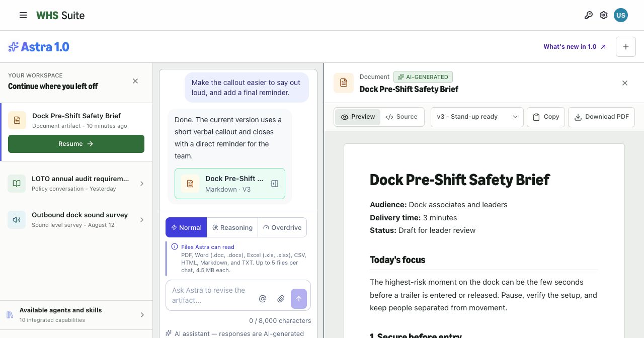Open the US user avatar menu
644x338 pixels.
(x=621, y=15)
